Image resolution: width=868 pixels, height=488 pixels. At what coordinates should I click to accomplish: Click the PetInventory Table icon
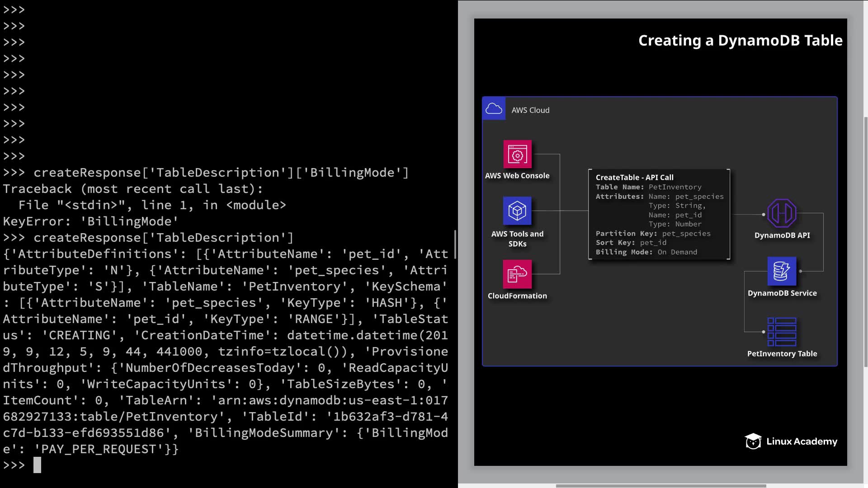click(782, 332)
